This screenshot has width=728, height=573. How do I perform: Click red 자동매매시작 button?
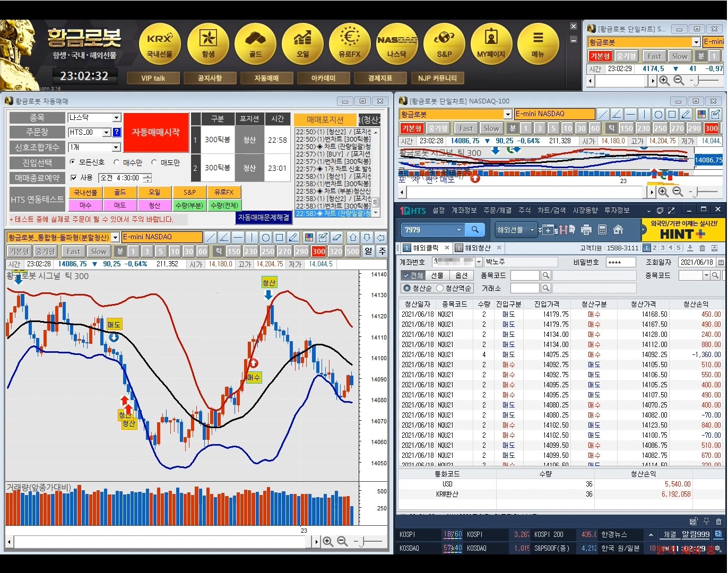tap(156, 133)
